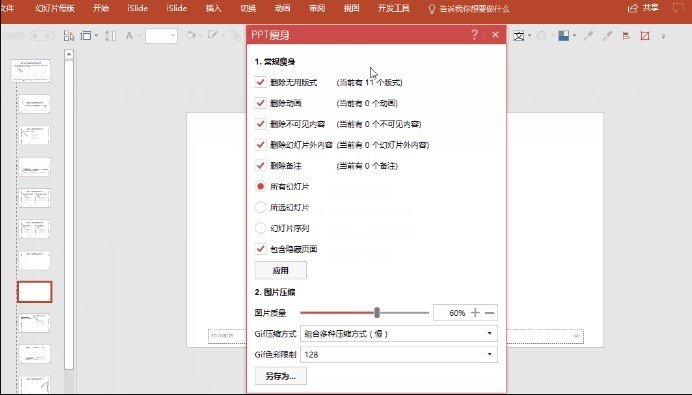The width and height of the screenshot is (692, 395).
Task: Click the shape fill bucket icon
Action: click(191, 35)
